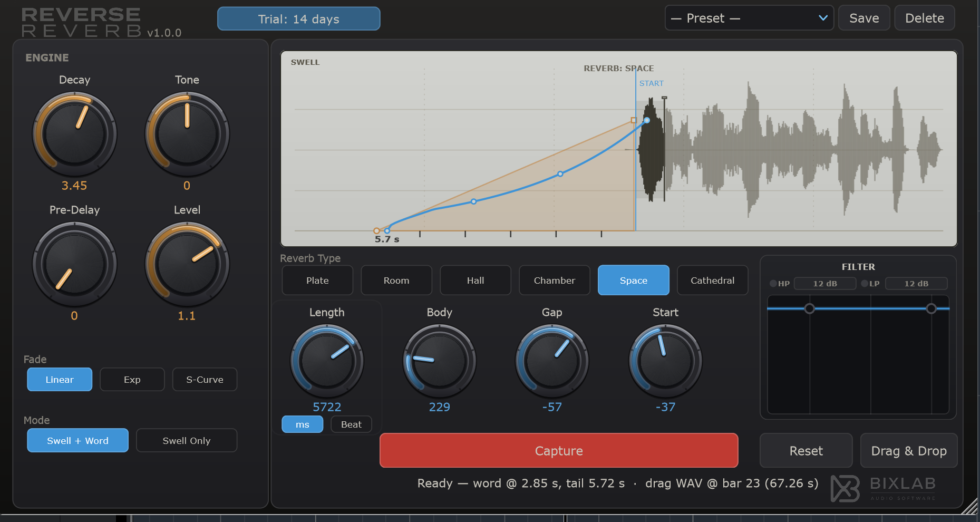This screenshot has width=980, height=522.
Task: Delete the current preset
Action: pyautogui.click(x=925, y=18)
